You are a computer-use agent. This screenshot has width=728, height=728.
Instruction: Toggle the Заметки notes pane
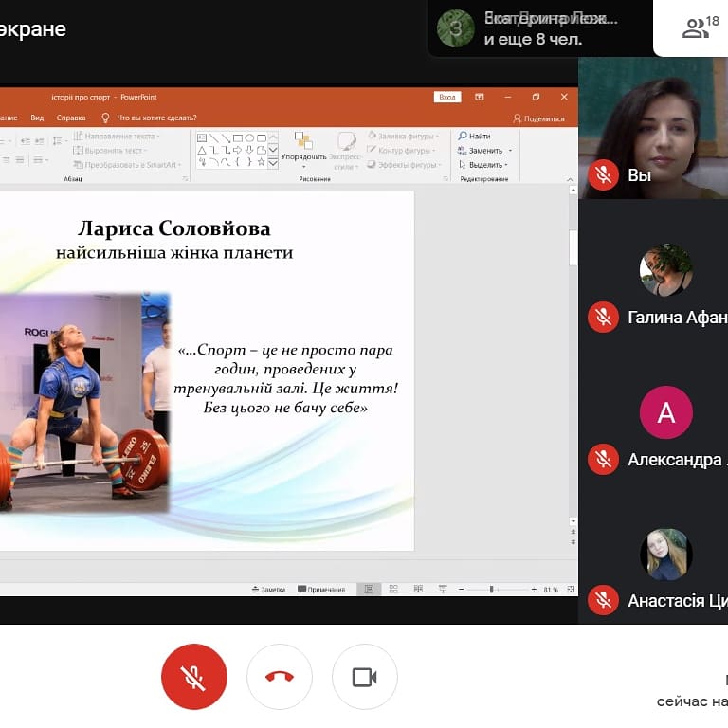tap(268, 590)
